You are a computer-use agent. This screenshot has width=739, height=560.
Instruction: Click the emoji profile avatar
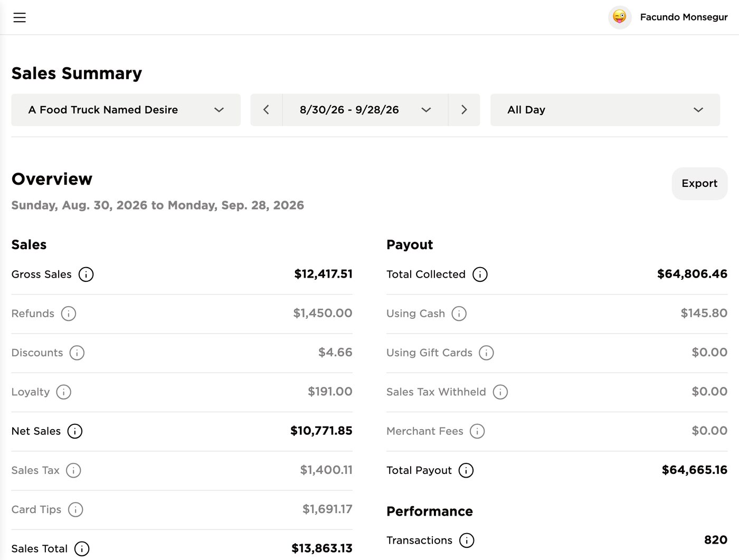[x=620, y=17]
